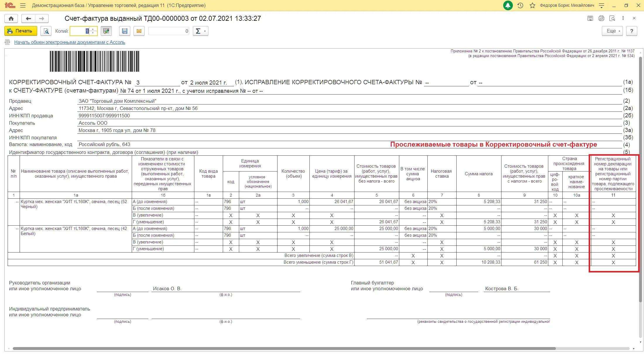Screen dimensions: 644x357
Task: Click link to start electronic document exchange with Ассоль
Action: [x=70, y=42]
